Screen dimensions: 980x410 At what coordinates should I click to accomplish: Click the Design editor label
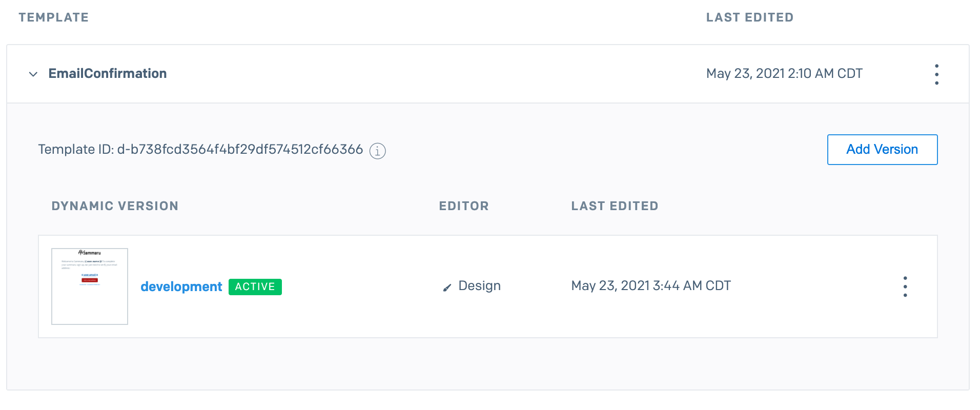click(479, 286)
